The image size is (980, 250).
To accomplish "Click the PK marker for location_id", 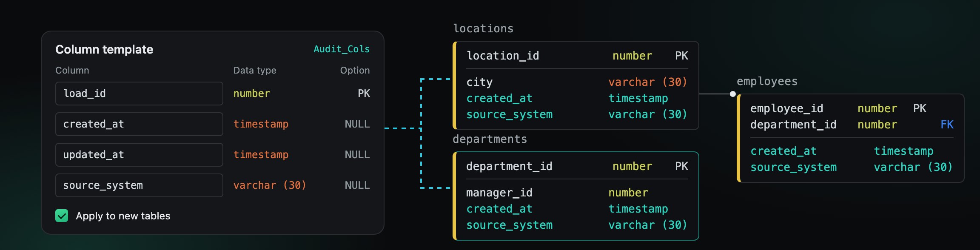I will (x=681, y=56).
